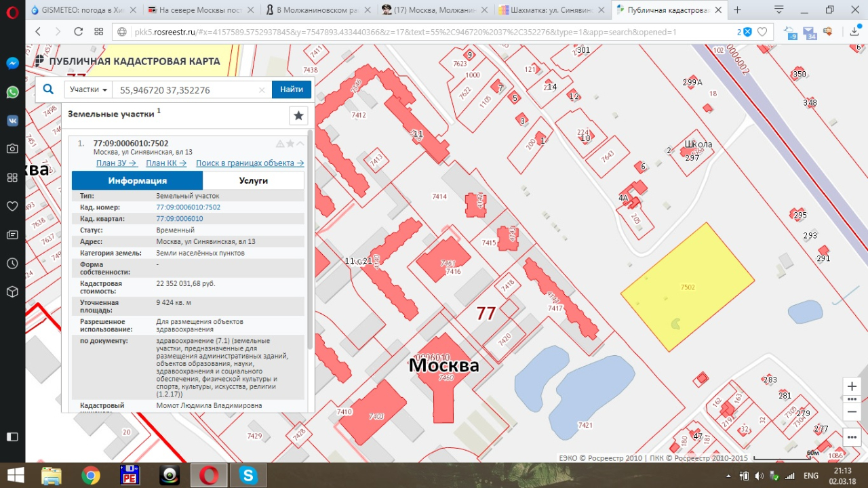The height and width of the screenshot is (488, 868).
Task: Toggle the star on parcel 77:09:0006010:7502
Action: [x=290, y=144]
